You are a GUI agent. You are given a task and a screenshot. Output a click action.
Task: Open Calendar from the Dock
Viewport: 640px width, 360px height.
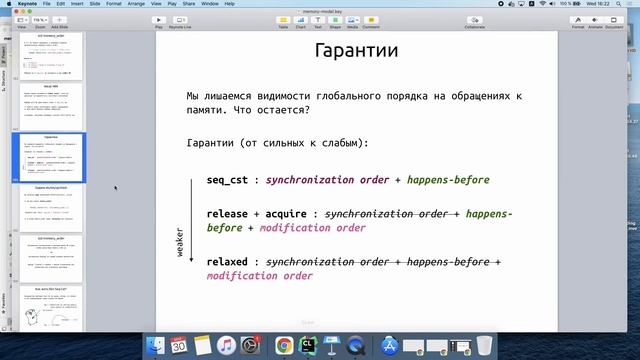point(179,345)
